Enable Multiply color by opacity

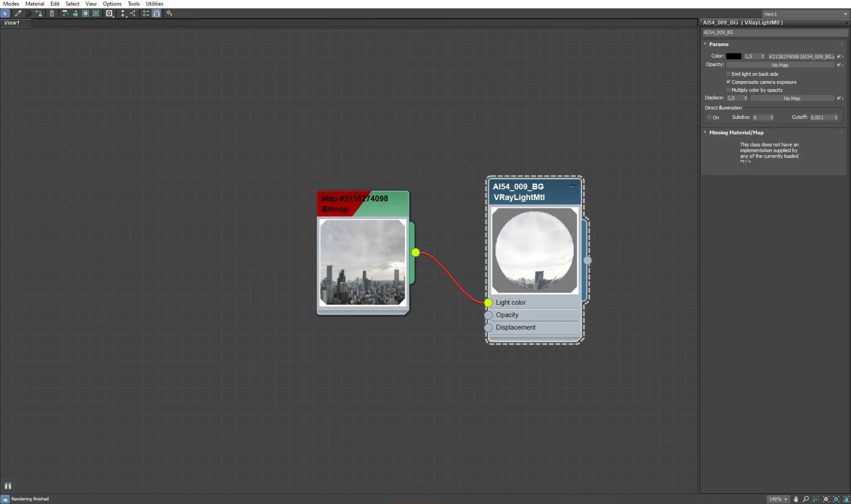pyautogui.click(x=728, y=90)
